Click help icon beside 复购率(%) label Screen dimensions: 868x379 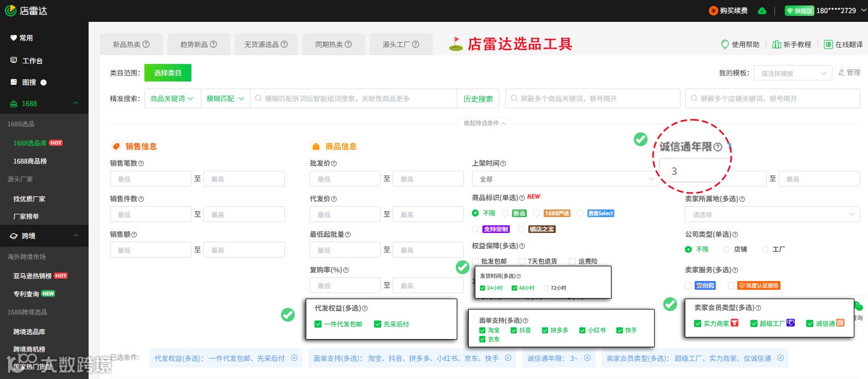[346, 270]
